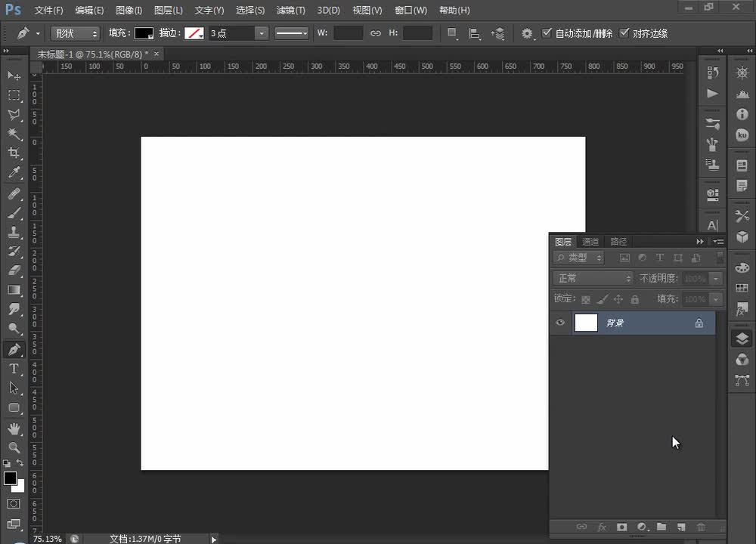Select the Smudge tool
This screenshot has height=544, width=756.
14,309
